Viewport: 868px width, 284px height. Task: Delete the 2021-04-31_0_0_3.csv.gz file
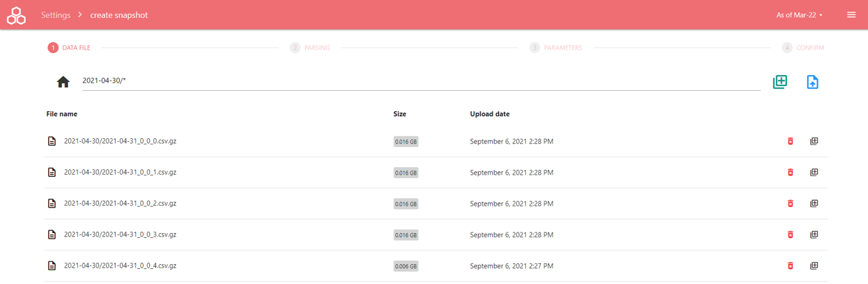click(x=790, y=234)
